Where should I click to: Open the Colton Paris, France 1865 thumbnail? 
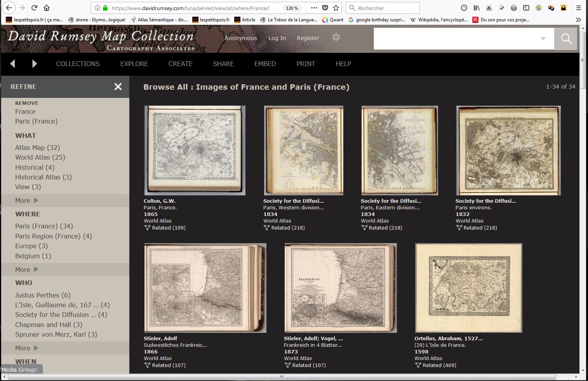coord(195,150)
